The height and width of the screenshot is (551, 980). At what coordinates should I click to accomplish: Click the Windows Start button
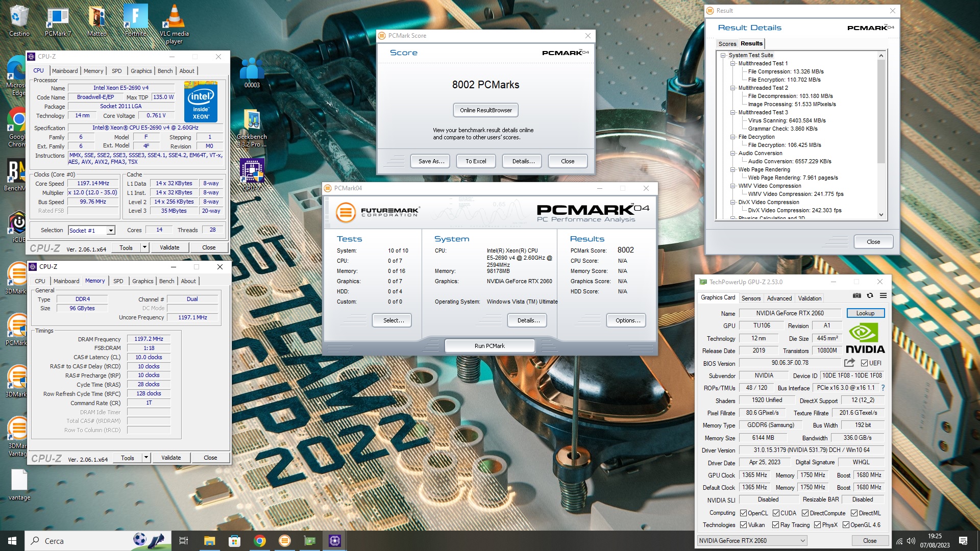click(12, 541)
